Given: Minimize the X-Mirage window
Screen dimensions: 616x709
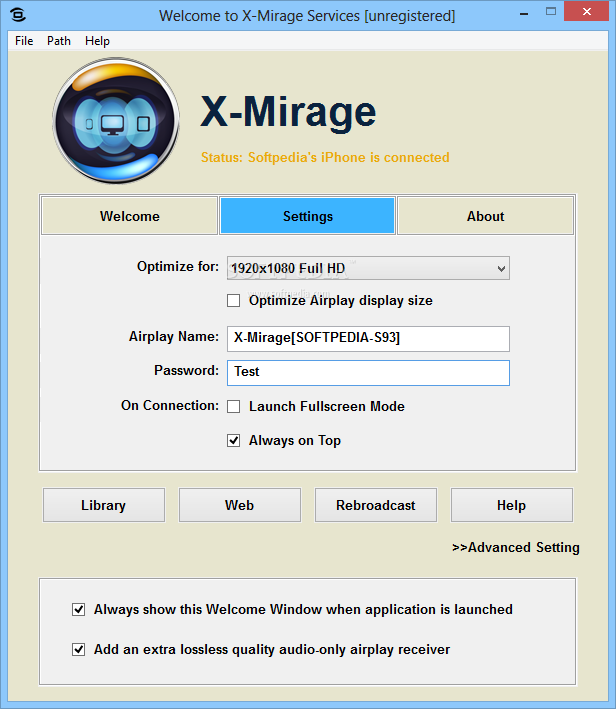Looking at the screenshot, I should (x=524, y=13).
